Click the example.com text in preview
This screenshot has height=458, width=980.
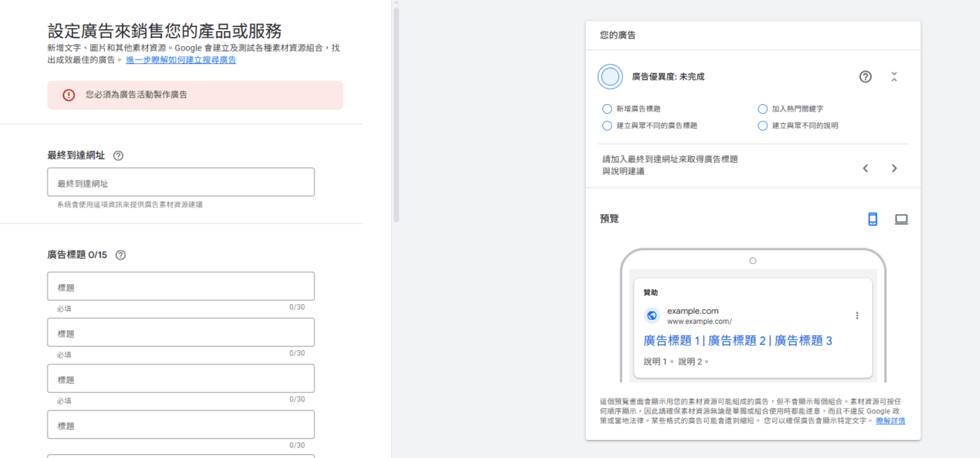coord(693,311)
